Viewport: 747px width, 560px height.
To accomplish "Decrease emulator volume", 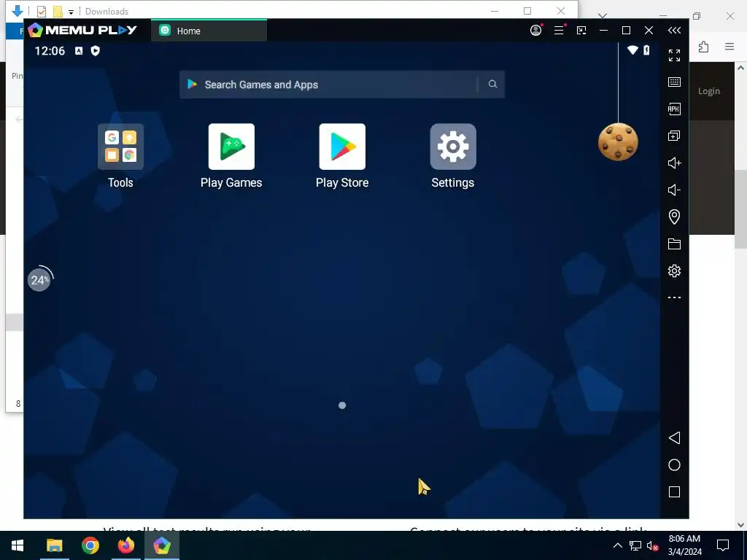I will coord(674,190).
